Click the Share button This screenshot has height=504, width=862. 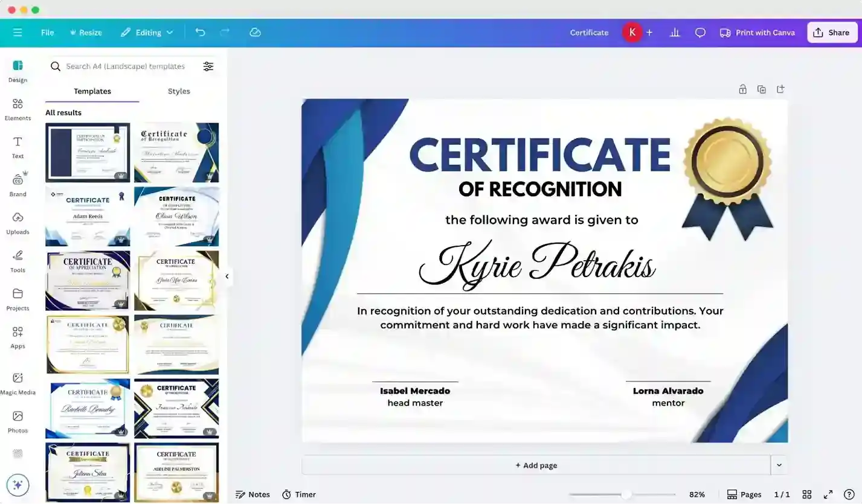832,32
